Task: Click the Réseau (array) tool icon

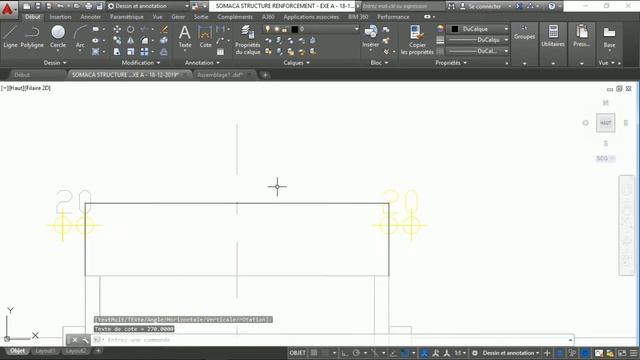Action: [144, 52]
